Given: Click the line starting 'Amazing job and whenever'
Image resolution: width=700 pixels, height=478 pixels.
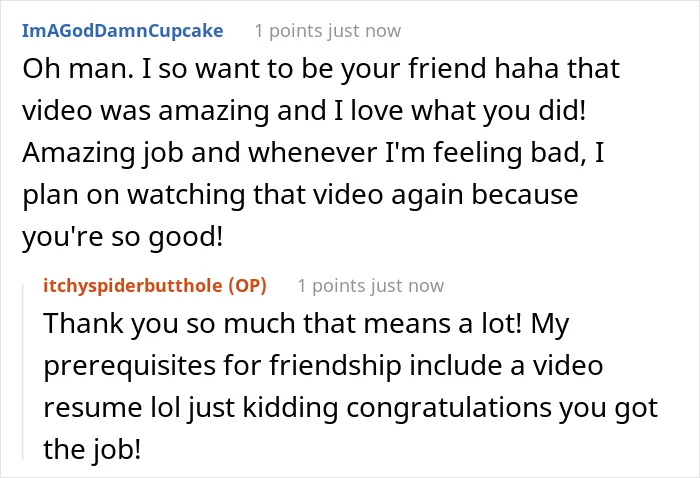Looking at the screenshot, I should tap(313, 153).
